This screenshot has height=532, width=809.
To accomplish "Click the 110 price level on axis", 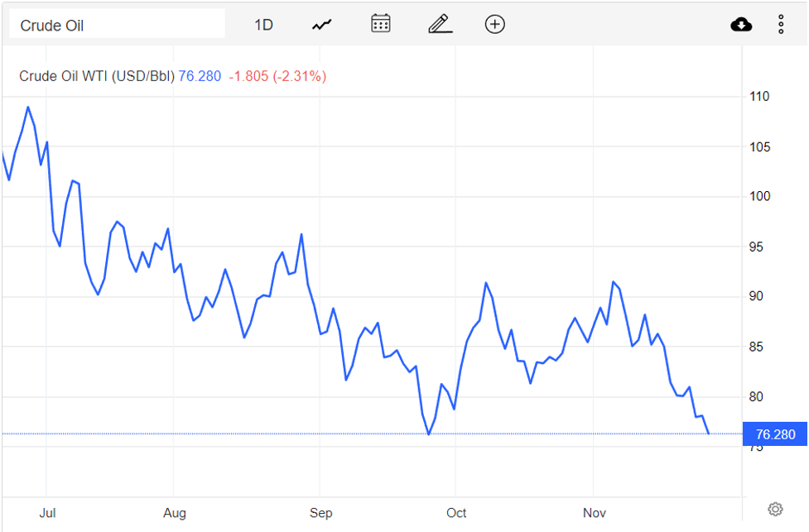I will (759, 97).
